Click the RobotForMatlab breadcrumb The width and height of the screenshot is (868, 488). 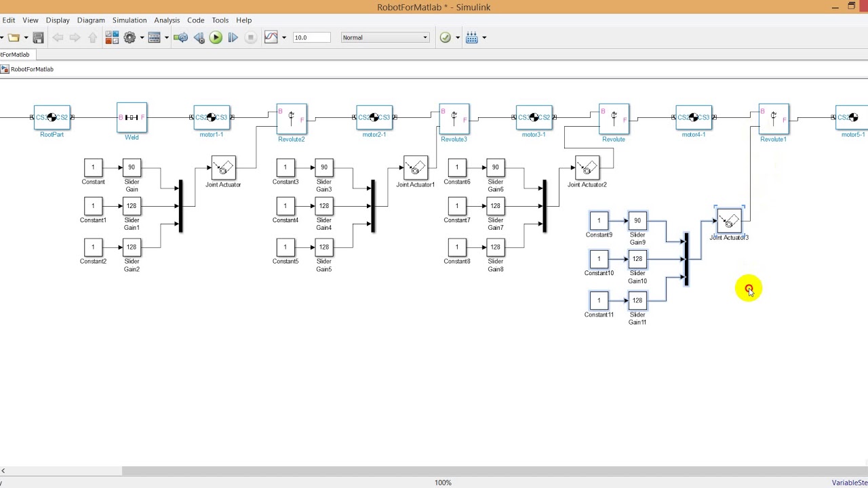click(x=32, y=69)
